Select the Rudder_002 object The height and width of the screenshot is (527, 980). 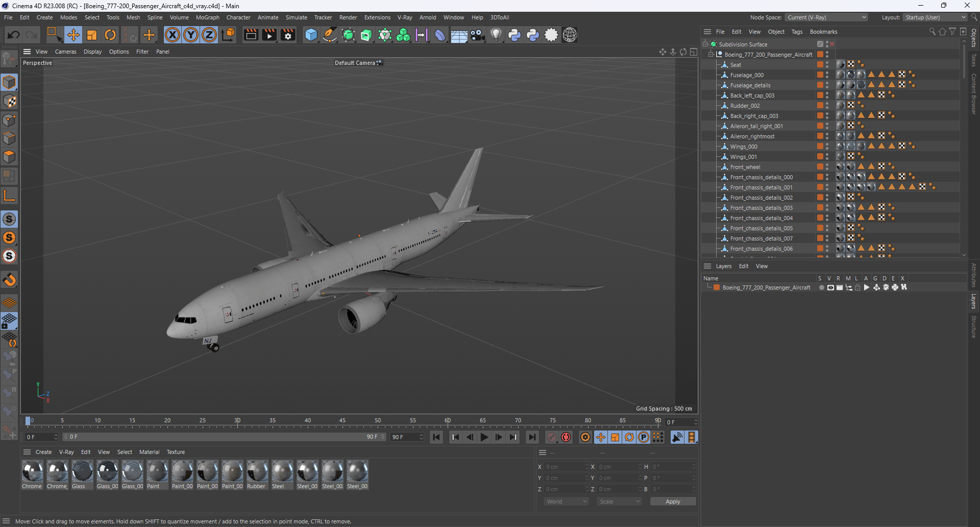coord(745,106)
